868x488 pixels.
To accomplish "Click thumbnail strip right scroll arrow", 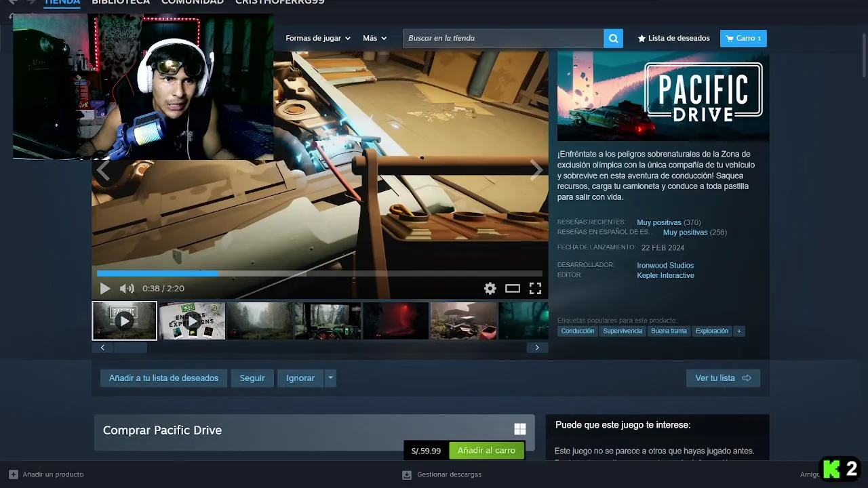I will coord(537,348).
